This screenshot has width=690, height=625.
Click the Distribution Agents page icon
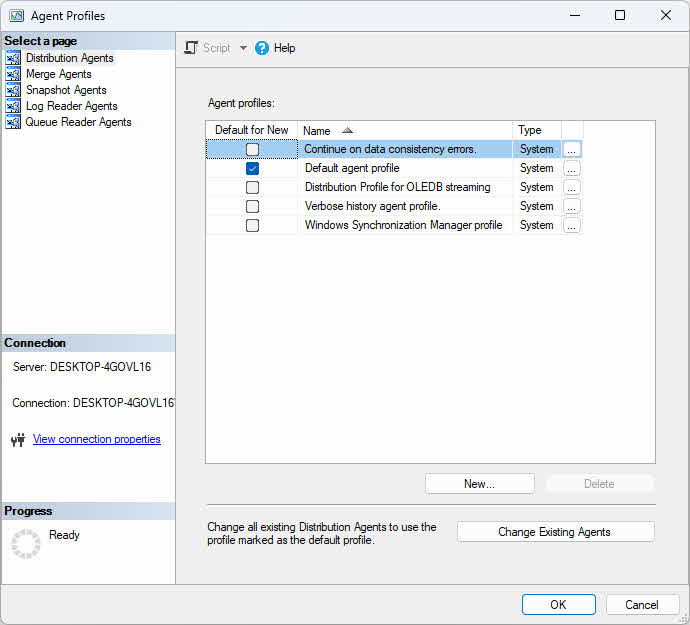coord(13,58)
